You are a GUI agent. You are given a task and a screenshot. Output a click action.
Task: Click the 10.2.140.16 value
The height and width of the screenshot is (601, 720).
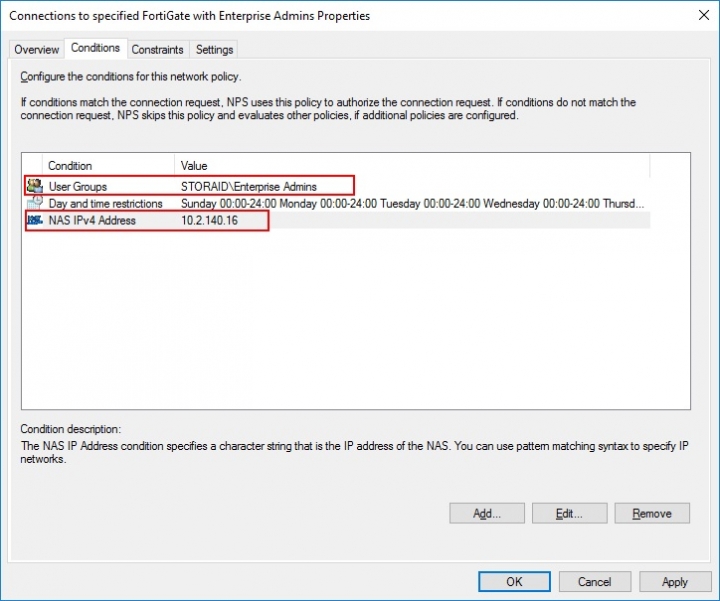tap(209, 220)
